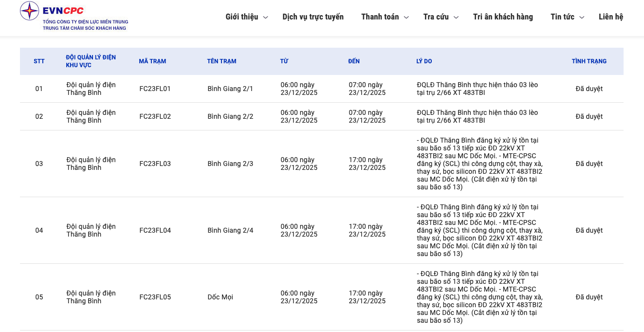Click the LÝ DO column header
The width and height of the screenshot is (644, 332).
click(424, 61)
